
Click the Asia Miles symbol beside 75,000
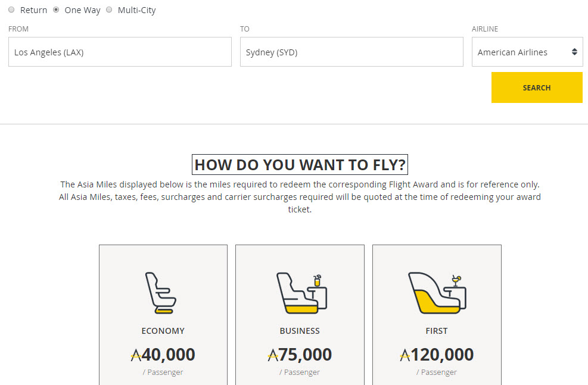(273, 354)
